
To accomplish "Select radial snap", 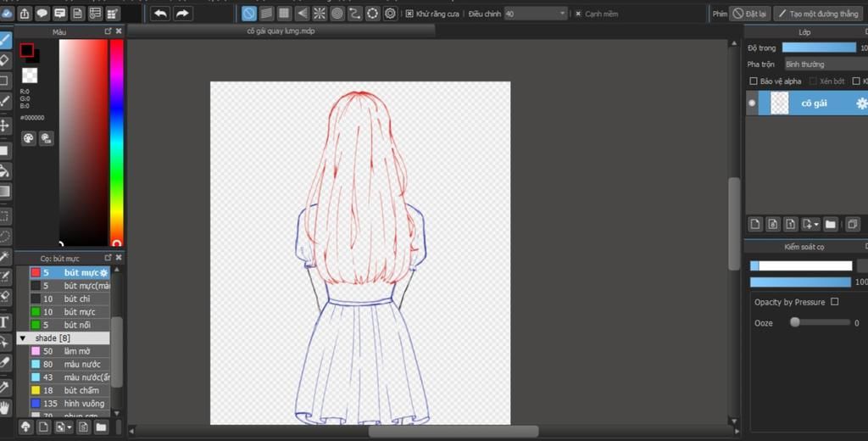I will tap(320, 14).
